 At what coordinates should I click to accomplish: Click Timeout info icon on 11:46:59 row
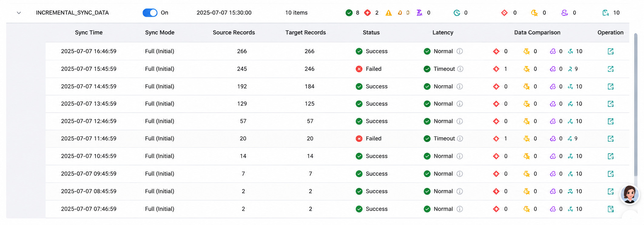(460, 138)
